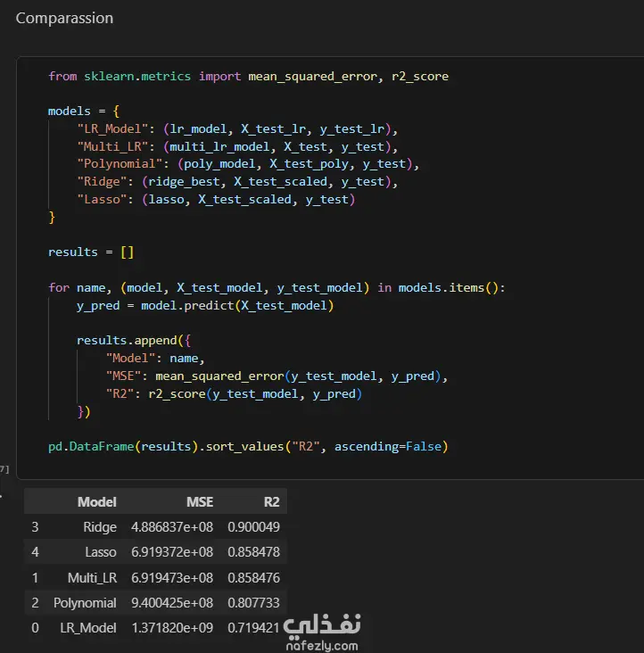The image size is (644, 653).
Task: Click the sklearn.metrics import line
Action: coord(248,76)
